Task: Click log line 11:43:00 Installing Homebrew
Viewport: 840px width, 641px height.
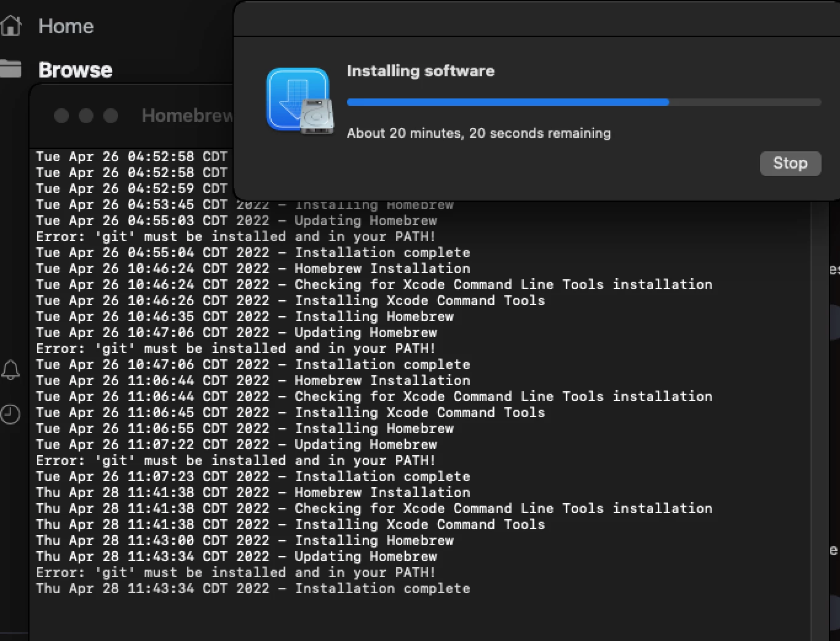Action: [245, 540]
